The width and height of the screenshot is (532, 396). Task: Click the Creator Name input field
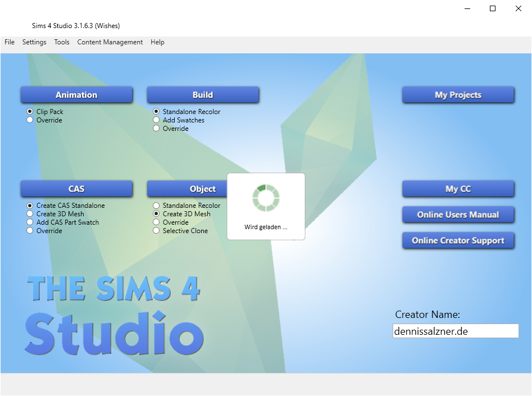click(456, 331)
